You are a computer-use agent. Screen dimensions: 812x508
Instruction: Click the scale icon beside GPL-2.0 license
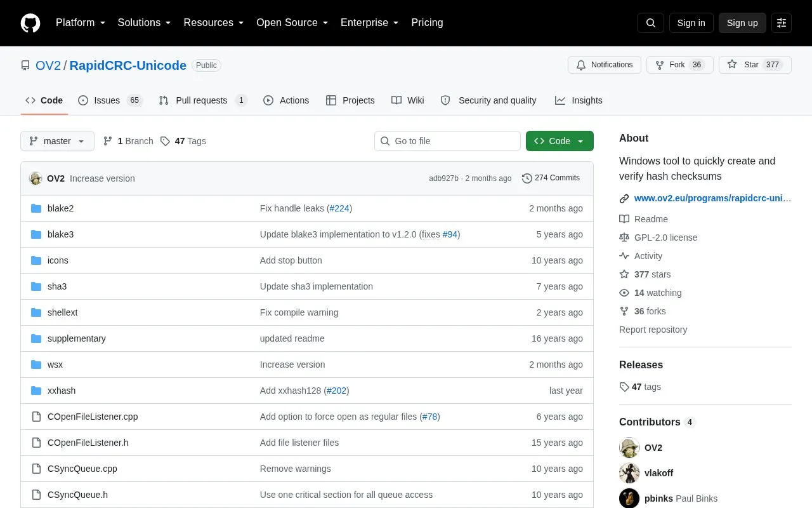(624, 237)
